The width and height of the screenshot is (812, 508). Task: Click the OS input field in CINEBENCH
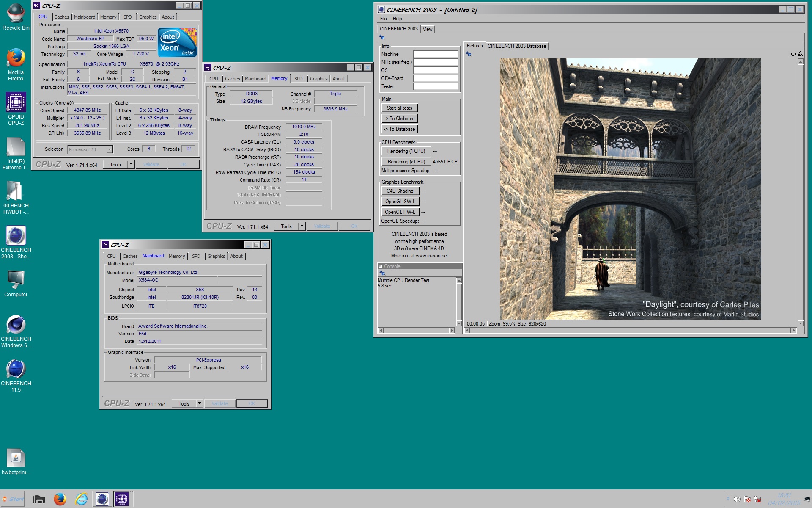pos(436,70)
